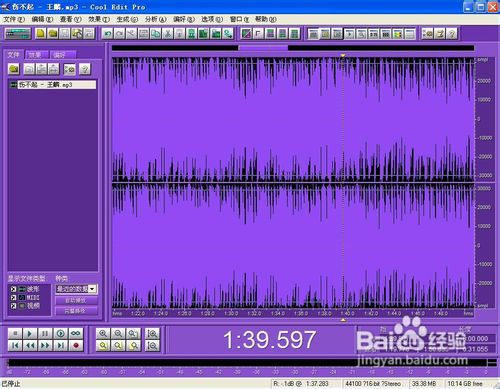500x389 pixels.
Task: Open the 分析 menu
Action: click(x=155, y=19)
